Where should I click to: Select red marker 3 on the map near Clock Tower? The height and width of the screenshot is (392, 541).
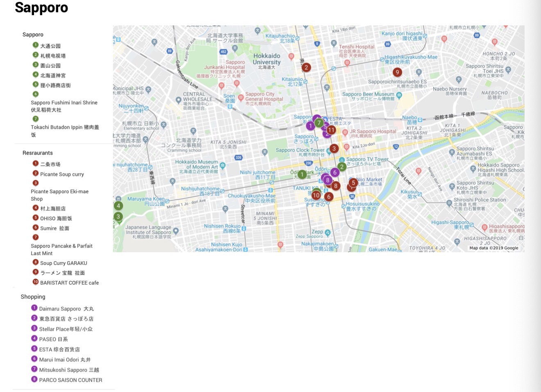click(334, 148)
